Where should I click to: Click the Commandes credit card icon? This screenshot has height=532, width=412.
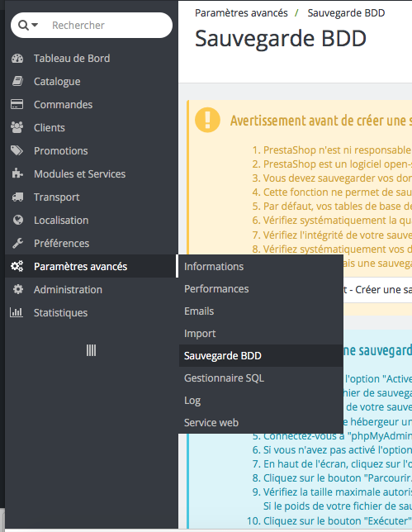tap(17, 104)
